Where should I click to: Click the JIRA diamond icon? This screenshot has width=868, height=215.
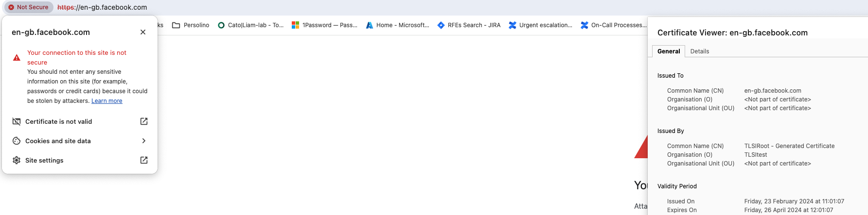(x=441, y=25)
